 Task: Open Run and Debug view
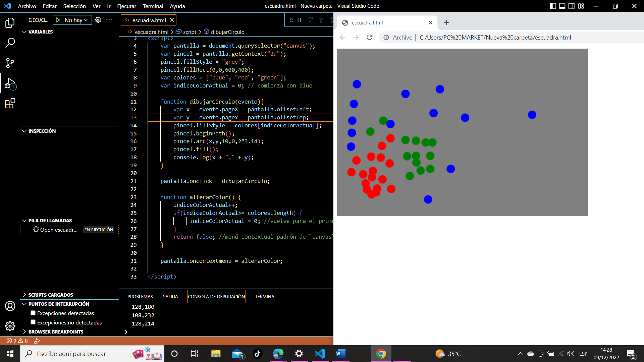[x=10, y=83]
